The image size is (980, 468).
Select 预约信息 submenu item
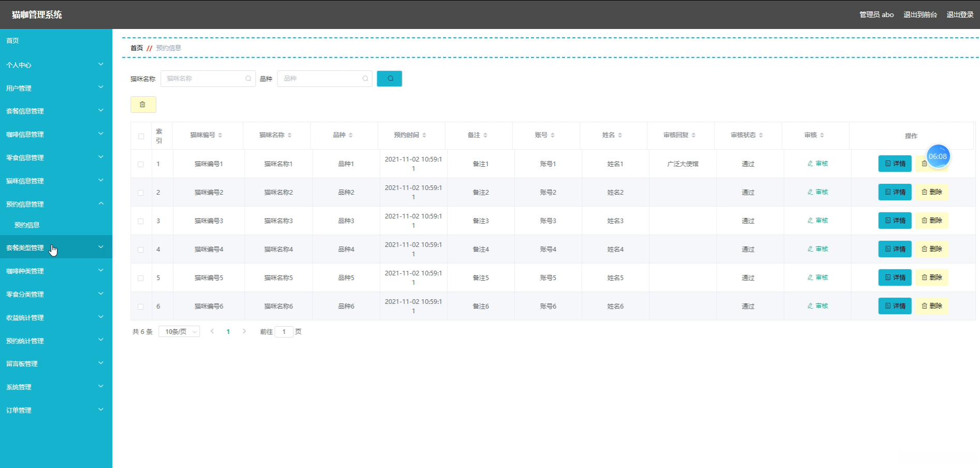[56, 225]
